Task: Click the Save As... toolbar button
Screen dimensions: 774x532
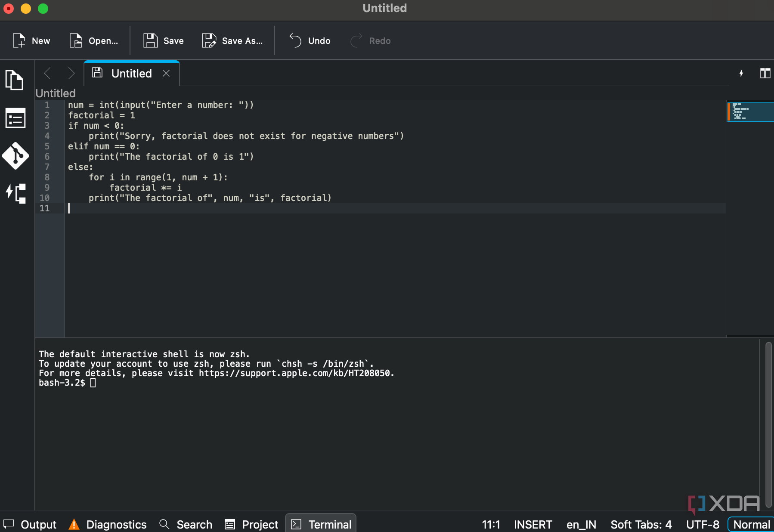Action: pyautogui.click(x=232, y=41)
